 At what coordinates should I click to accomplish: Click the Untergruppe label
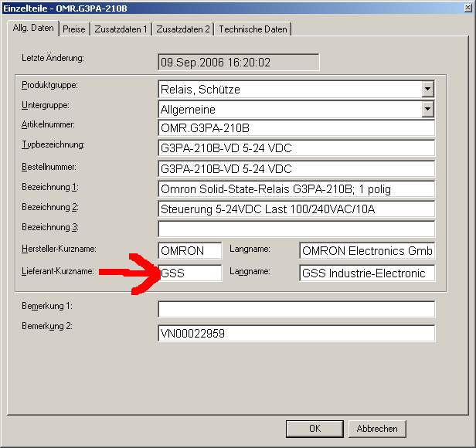click(x=46, y=105)
